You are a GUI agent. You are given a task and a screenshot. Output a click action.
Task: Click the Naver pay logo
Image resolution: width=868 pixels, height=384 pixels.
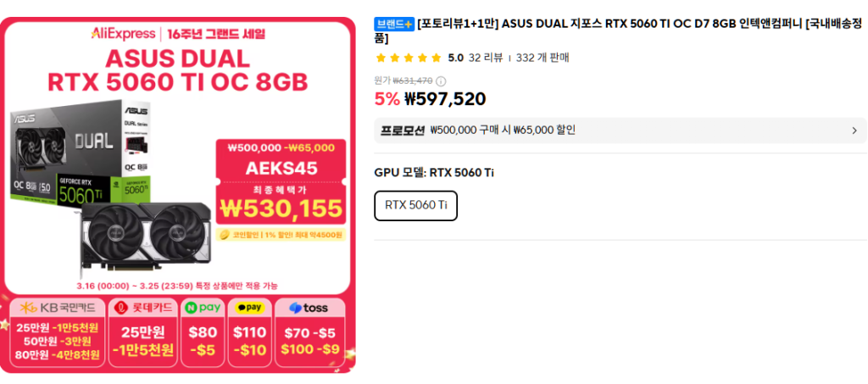pos(203,307)
